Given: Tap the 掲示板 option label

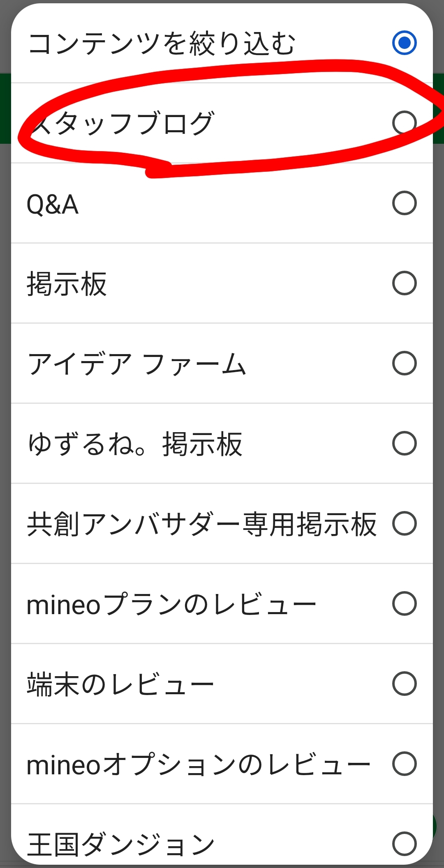Looking at the screenshot, I should (x=67, y=284).
